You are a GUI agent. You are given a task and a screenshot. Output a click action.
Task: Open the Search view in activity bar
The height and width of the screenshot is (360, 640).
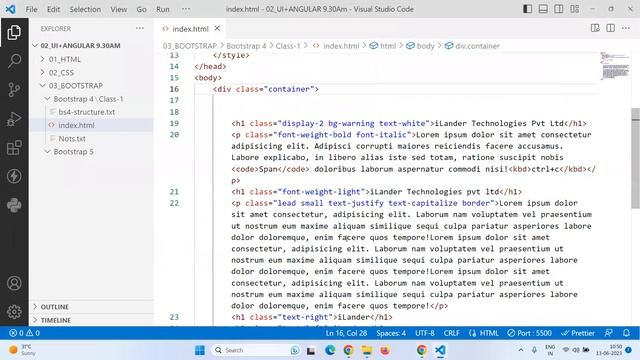click(14, 61)
